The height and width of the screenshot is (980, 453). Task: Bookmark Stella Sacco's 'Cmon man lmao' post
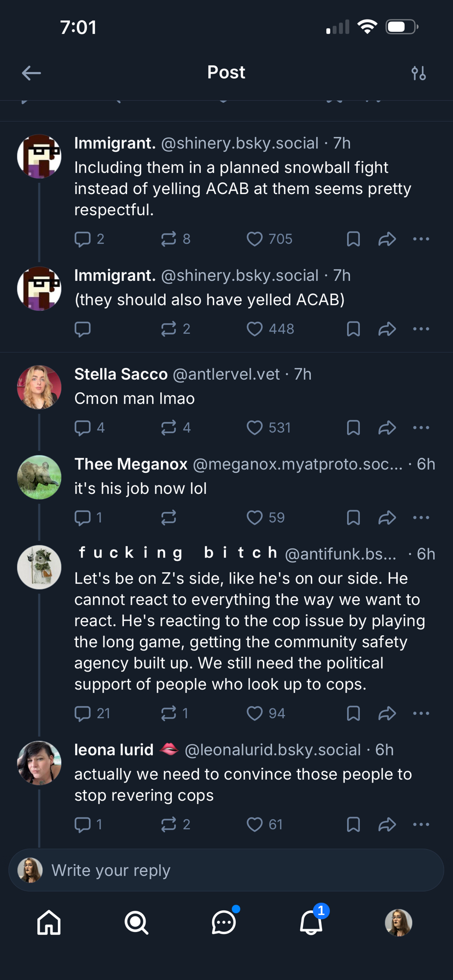point(353,428)
